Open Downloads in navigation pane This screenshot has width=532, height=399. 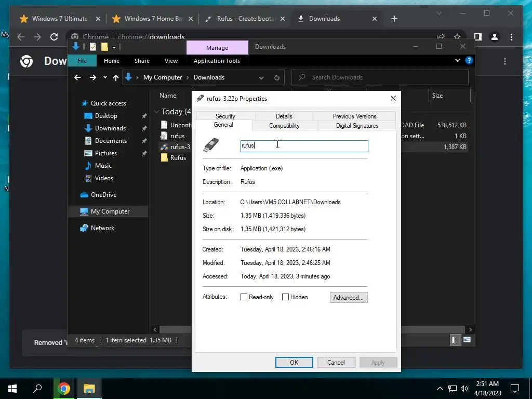point(110,128)
